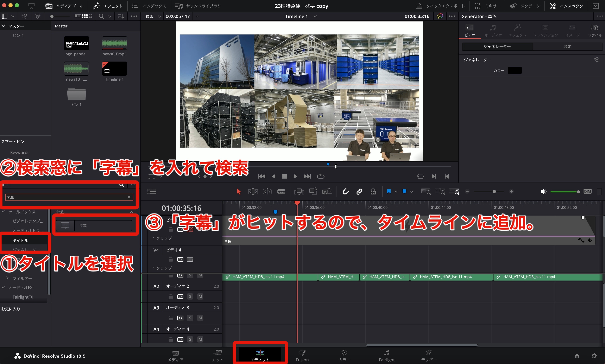Switch to the Cut page
This screenshot has height=364, width=605.
click(218, 356)
